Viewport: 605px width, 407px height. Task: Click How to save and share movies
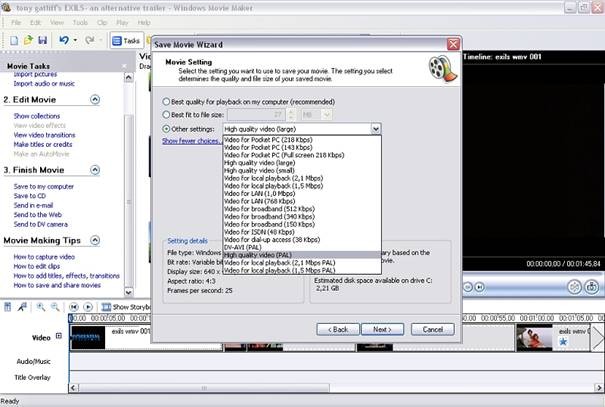coord(57,285)
